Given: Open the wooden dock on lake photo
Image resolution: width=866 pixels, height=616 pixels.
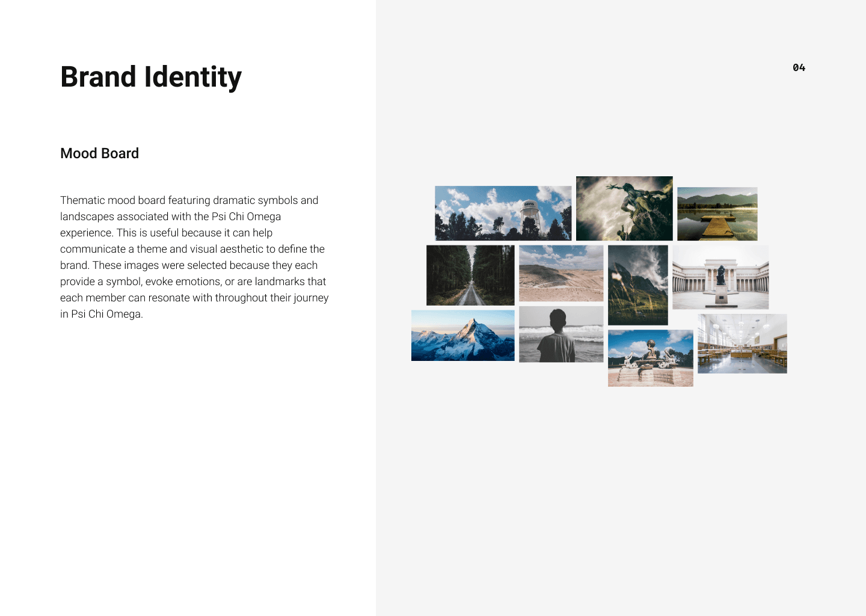Looking at the screenshot, I should coord(717,214).
